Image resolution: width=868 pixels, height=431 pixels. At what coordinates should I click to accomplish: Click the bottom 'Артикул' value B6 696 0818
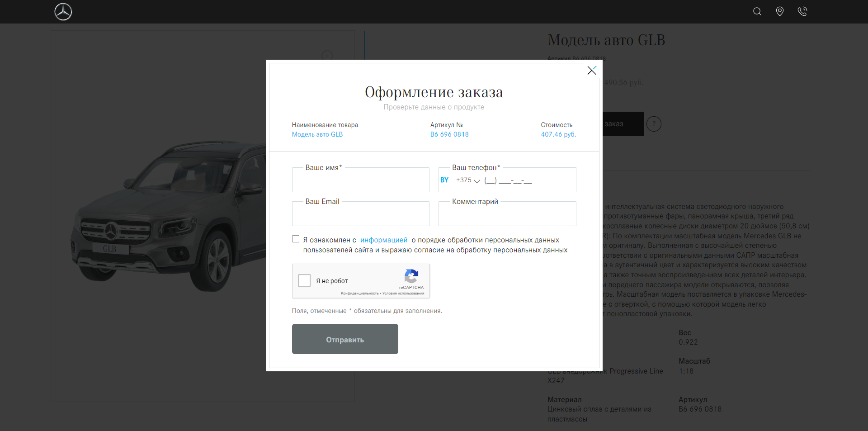(x=700, y=409)
